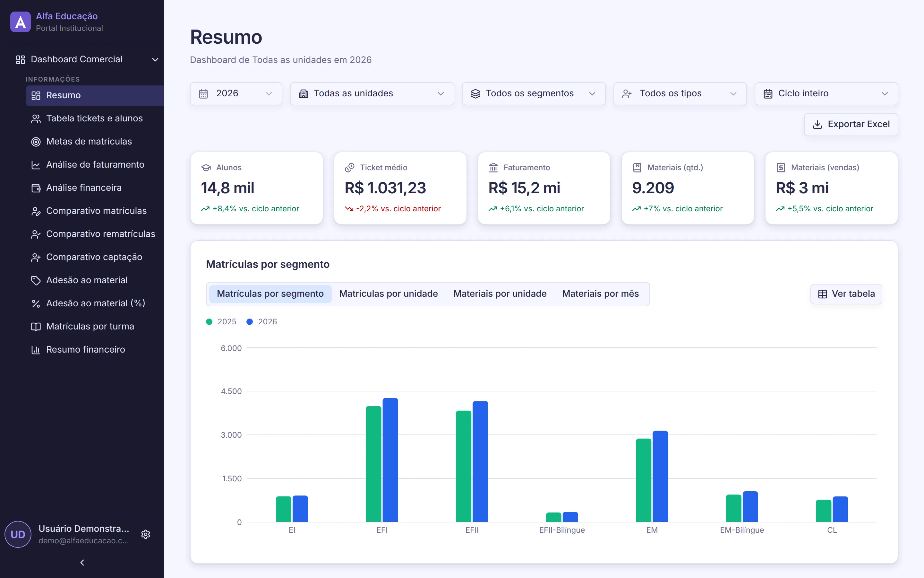Click the Faturamento bank icon

pyautogui.click(x=493, y=167)
